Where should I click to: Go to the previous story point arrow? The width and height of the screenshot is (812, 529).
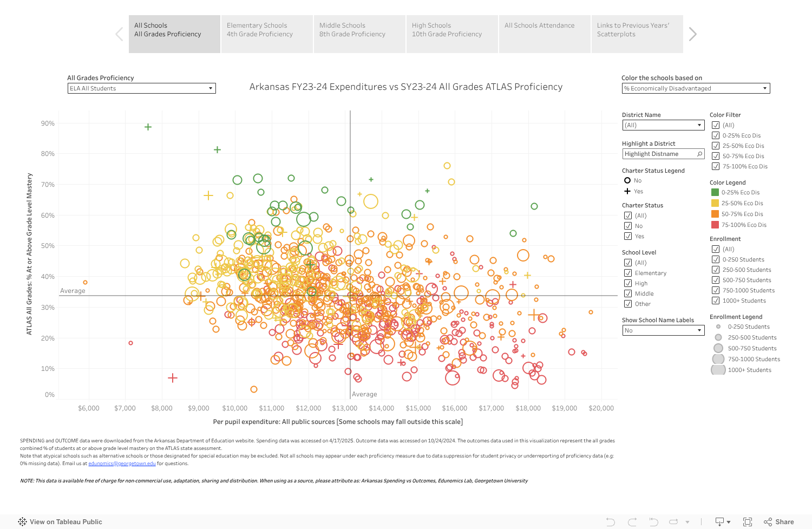(119, 34)
